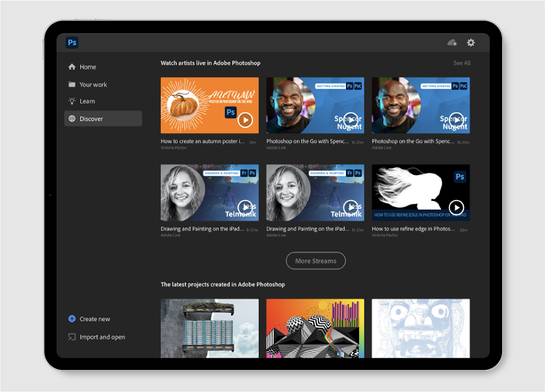Open the blue monster sketch project
This screenshot has width=545, height=392.
coord(420,329)
